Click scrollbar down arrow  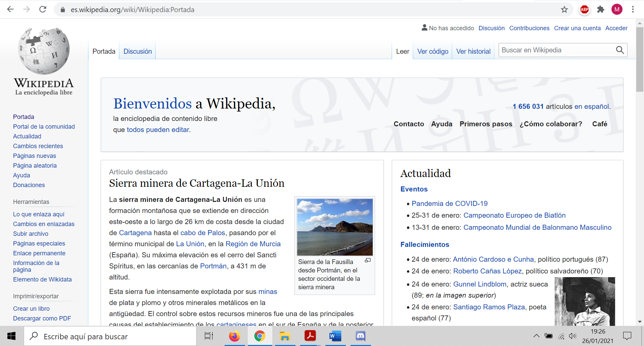click(x=640, y=322)
